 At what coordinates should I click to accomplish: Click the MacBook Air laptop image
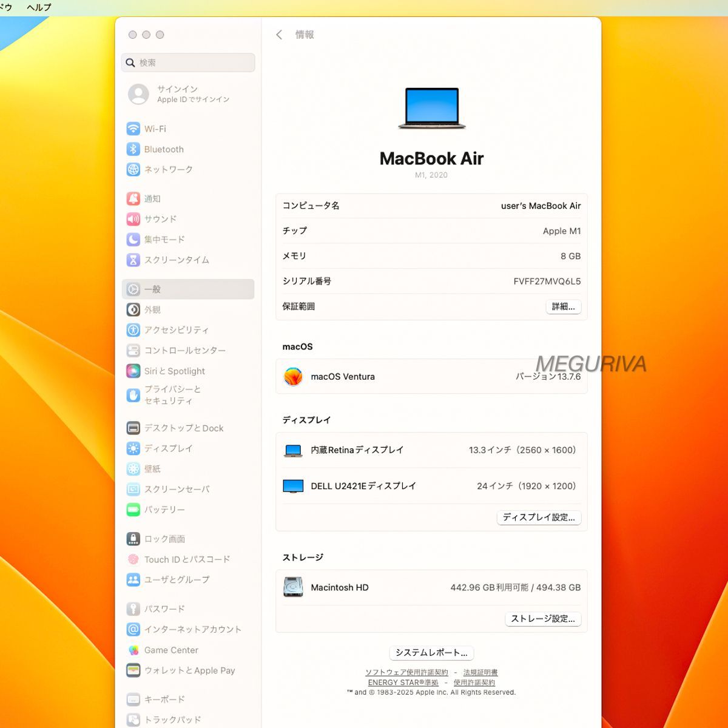click(x=432, y=109)
